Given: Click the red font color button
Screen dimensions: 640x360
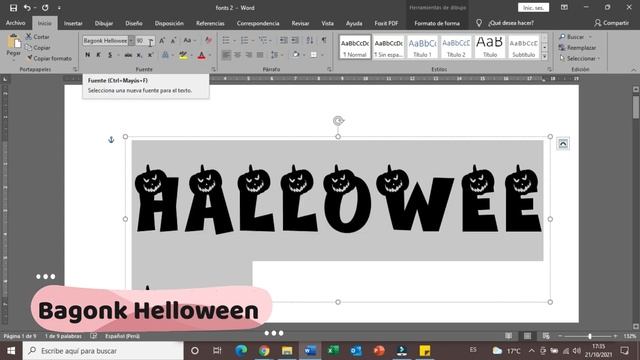Looking at the screenshot, I should [x=201, y=55].
